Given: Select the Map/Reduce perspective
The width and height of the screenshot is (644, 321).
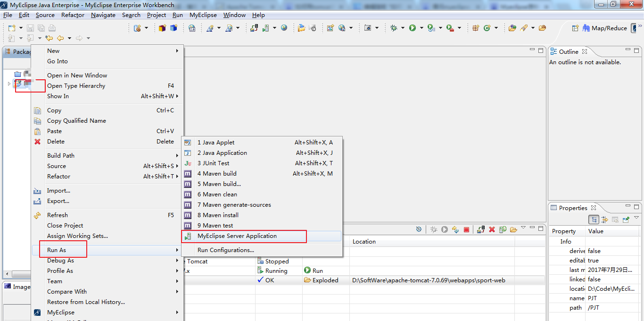Looking at the screenshot, I should [x=605, y=28].
